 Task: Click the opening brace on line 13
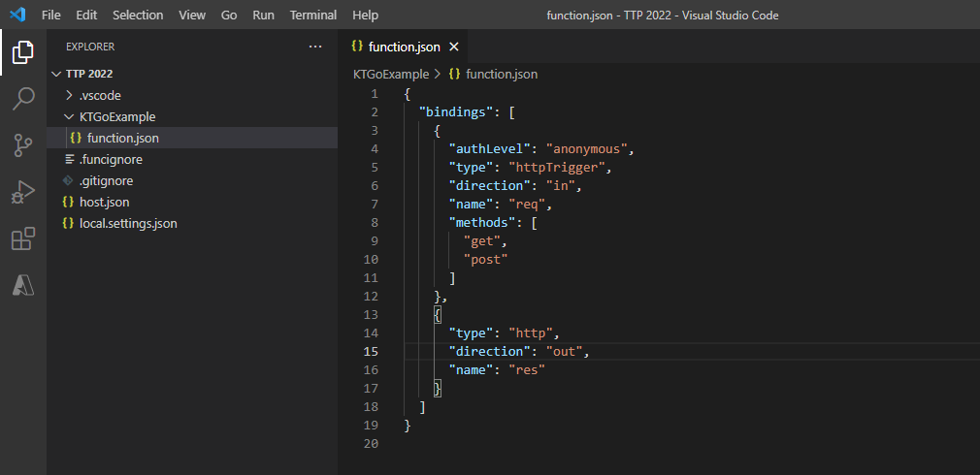(438, 315)
